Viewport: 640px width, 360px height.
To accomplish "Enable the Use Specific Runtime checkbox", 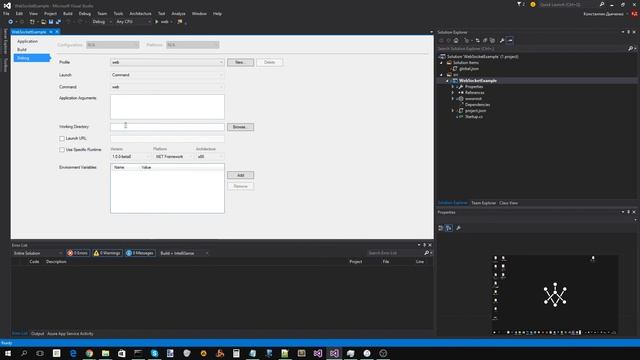I will click(62, 150).
